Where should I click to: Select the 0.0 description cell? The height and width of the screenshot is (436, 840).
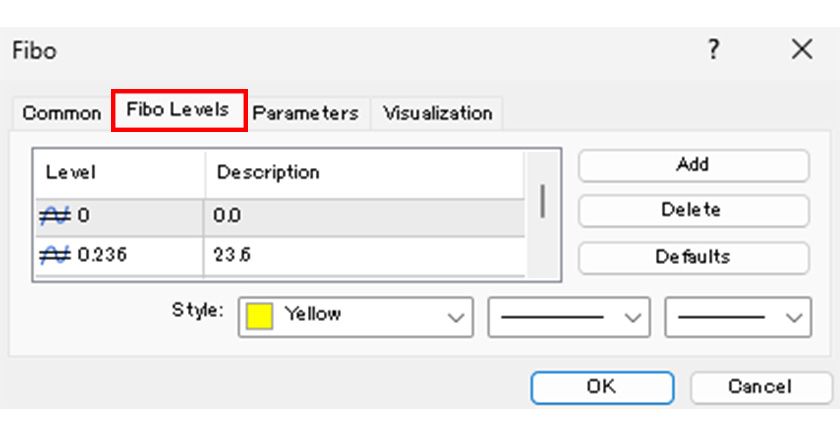tap(365, 214)
